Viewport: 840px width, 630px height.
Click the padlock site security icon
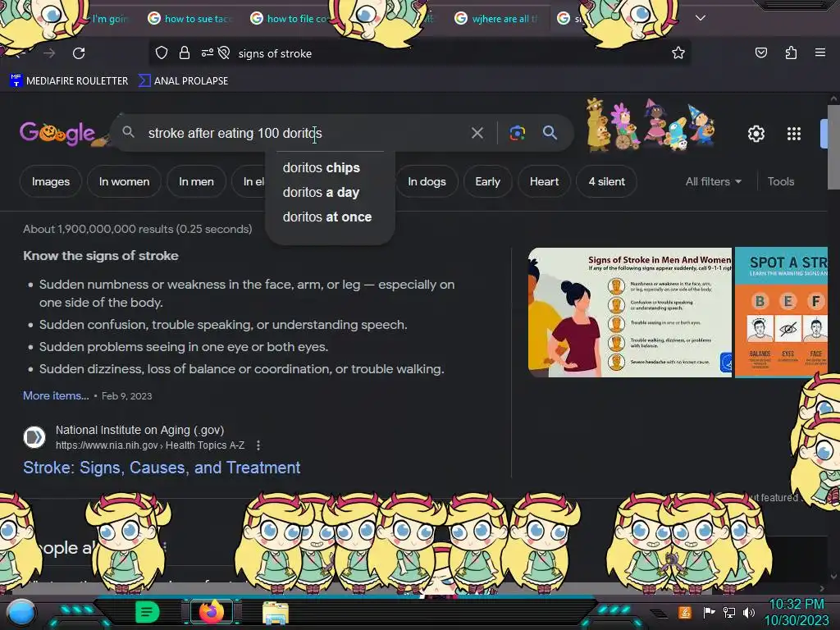click(x=185, y=52)
